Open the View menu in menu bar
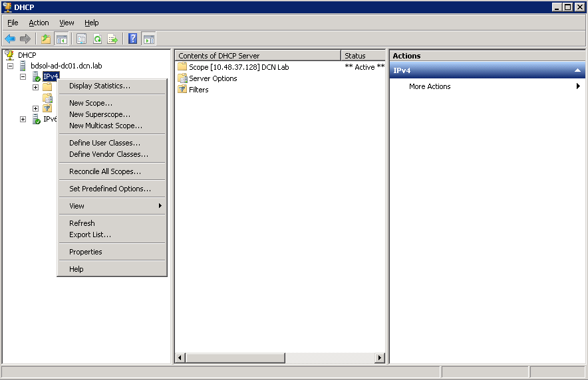Image resolution: width=588 pixels, height=380 pixels. click(67, 23)
